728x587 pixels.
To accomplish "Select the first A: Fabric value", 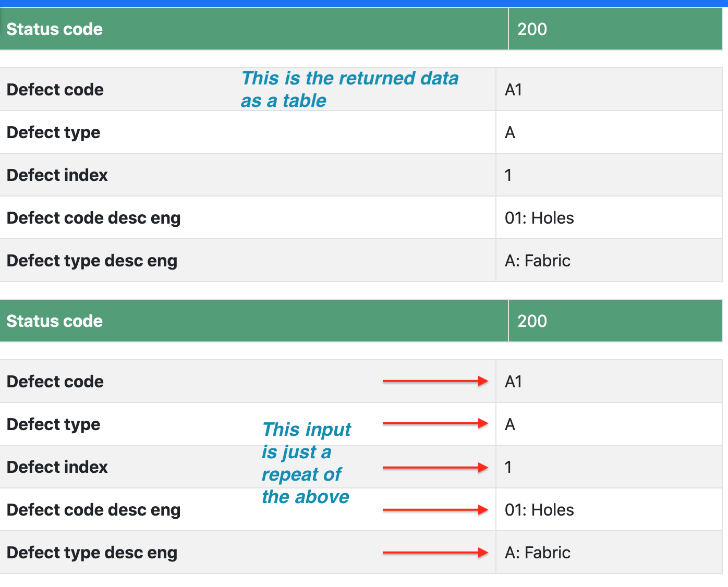I will tap(538, 261).
